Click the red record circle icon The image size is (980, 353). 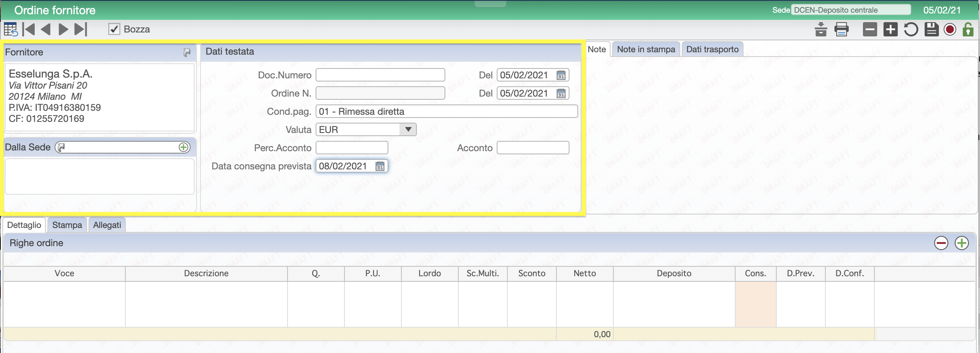click(950, 29)
